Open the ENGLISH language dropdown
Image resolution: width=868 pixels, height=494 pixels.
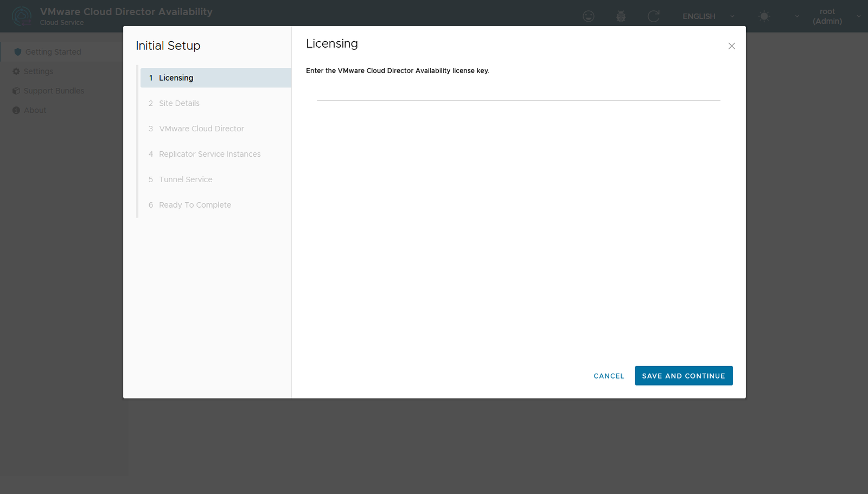pyautogui.click(x=708, y=16)
